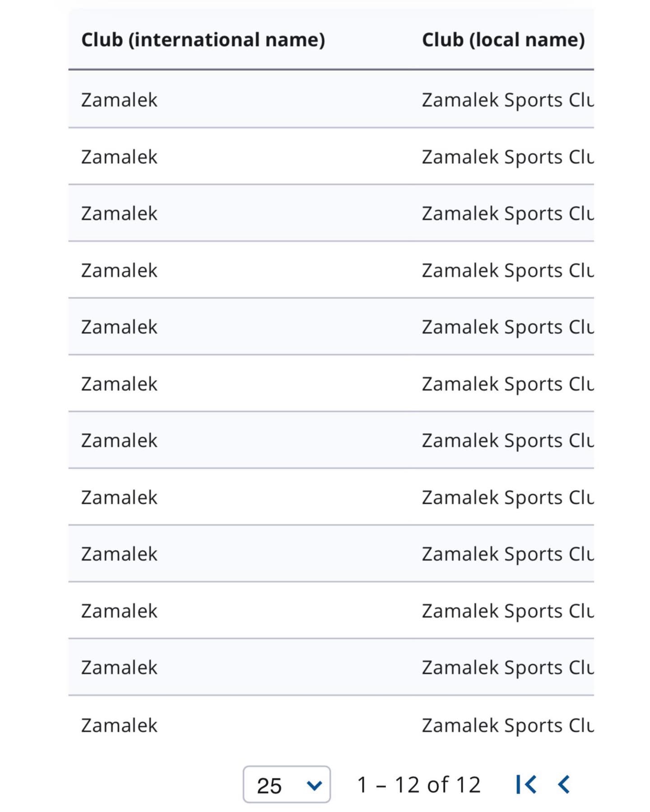Click the seventh row's Zamalek Sports Club cell
650x812 pixels.
tap(507, 440)
